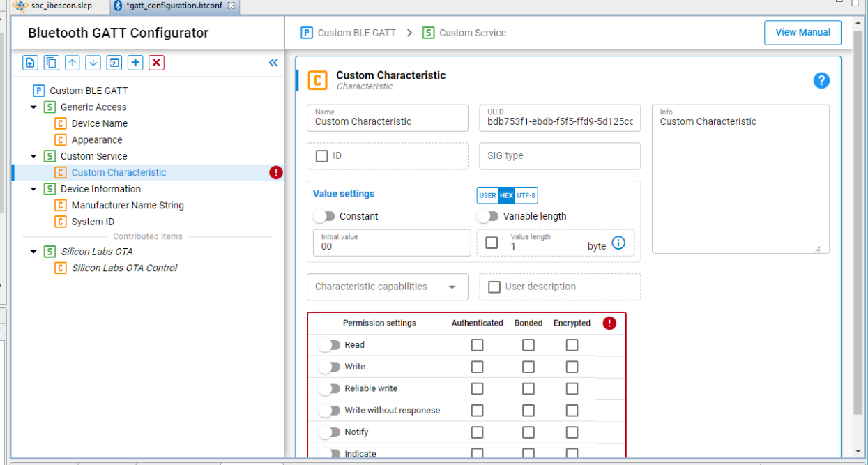Duplicate the selected GATT item
This screenshot has width=868, height=465.
point(51,62)
